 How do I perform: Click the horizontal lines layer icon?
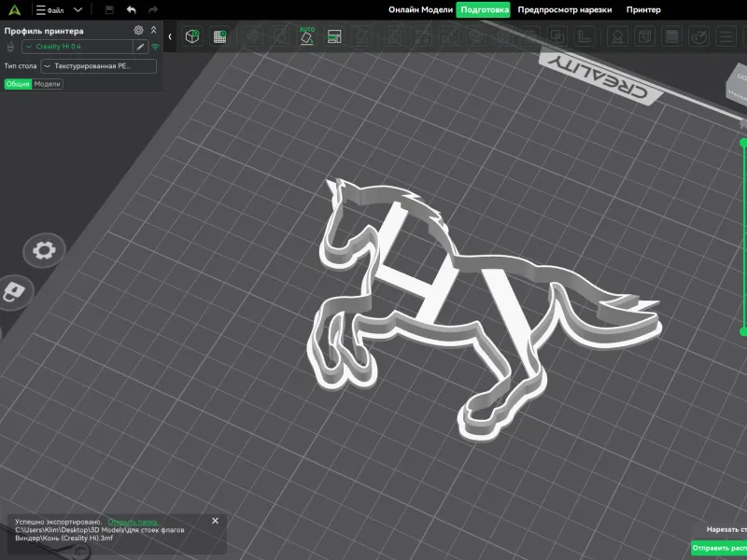tap(671, 36)
